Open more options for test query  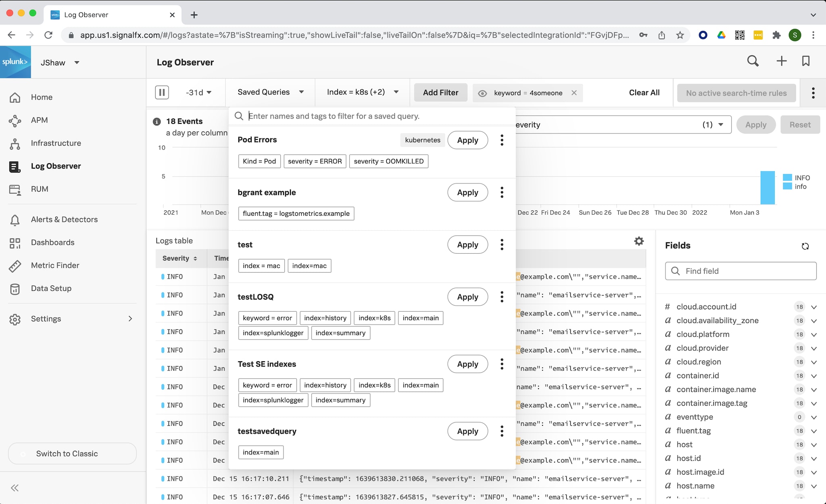coord(502,245)
